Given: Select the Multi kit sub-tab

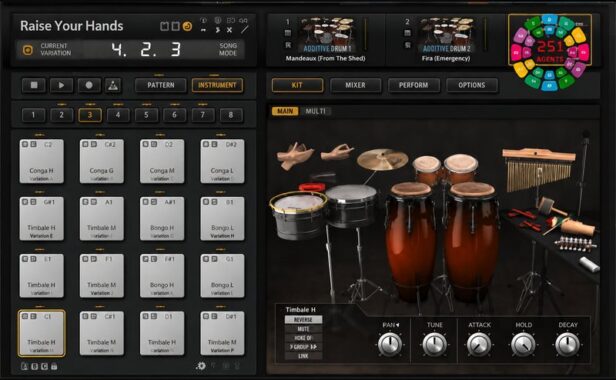Looking at the screenshot, I should [315, 111].
